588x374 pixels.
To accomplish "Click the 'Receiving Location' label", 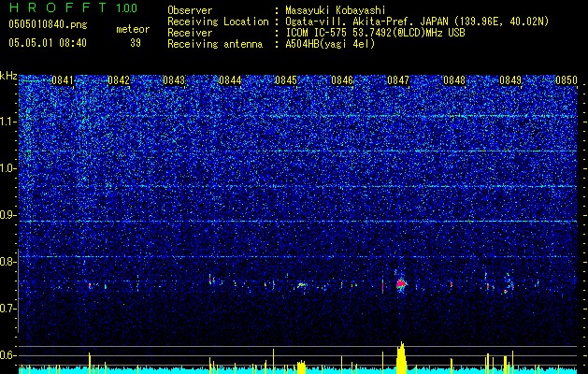I will 218,22.
